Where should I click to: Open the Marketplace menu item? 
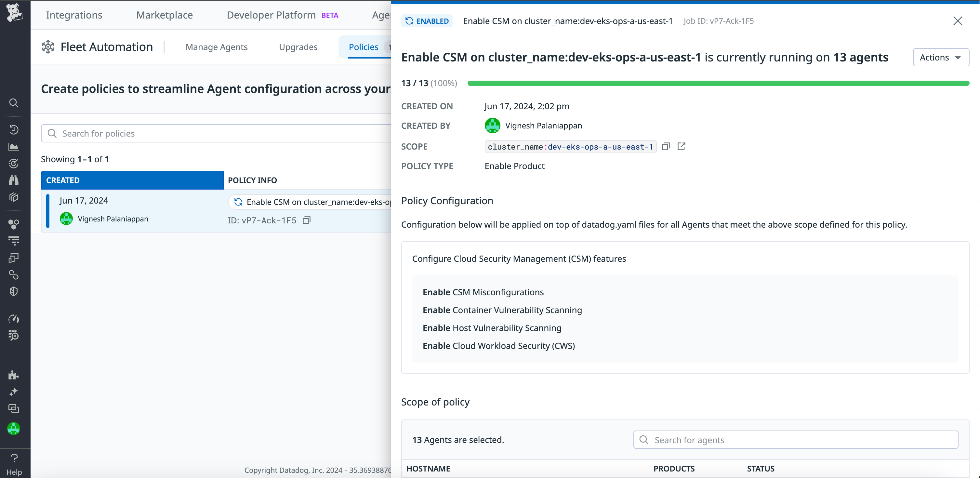point(164,15)
